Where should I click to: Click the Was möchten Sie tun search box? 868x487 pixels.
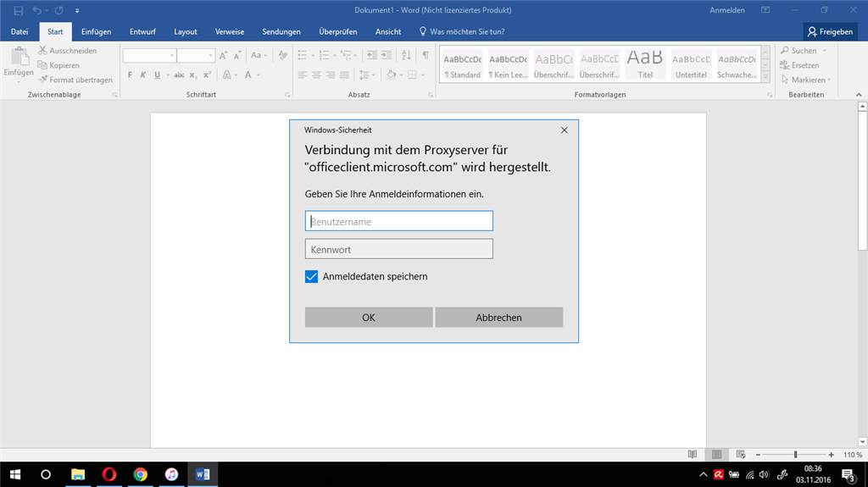pyautogui.click(x=462, y=31)
